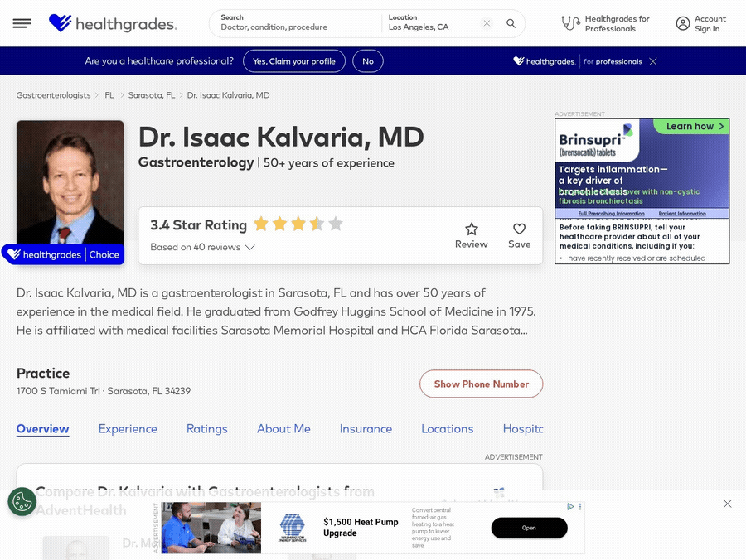Switch to the Insurance tab

(366, 429)
